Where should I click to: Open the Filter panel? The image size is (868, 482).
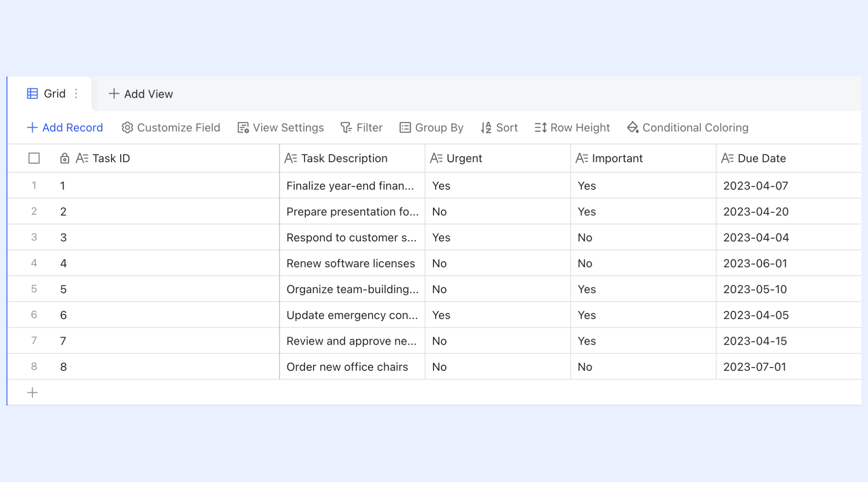[361, 127]
